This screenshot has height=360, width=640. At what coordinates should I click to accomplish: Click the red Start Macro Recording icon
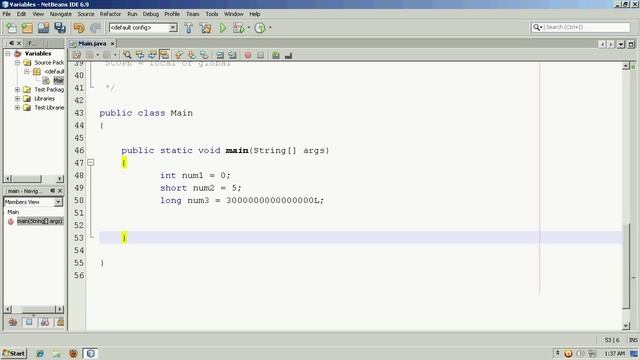[248, 55]
